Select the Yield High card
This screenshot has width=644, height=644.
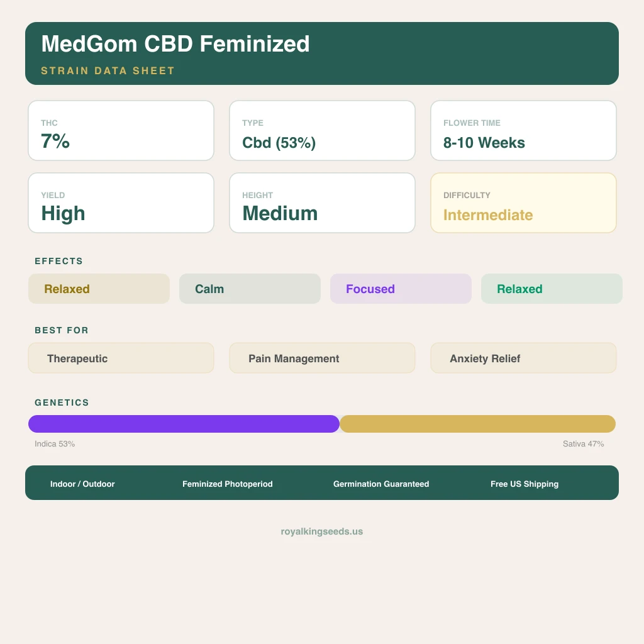click(121, 203)
